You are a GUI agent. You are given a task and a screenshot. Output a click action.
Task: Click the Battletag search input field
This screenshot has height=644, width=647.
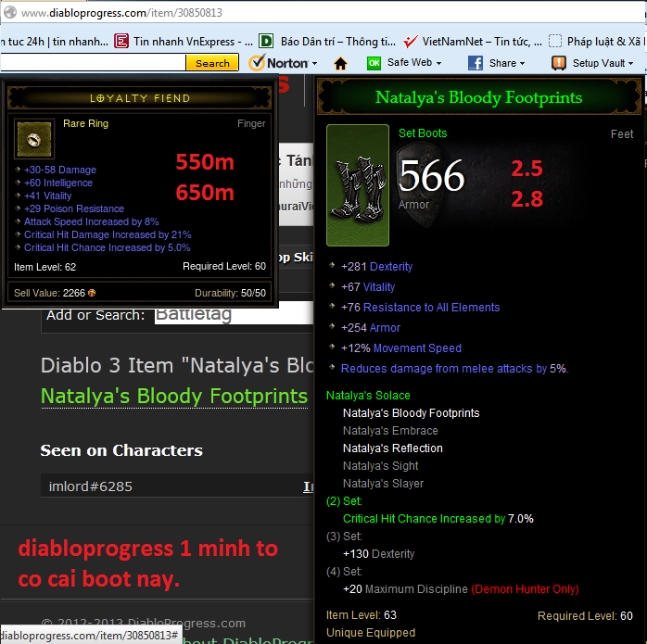[x=234, y=315]
